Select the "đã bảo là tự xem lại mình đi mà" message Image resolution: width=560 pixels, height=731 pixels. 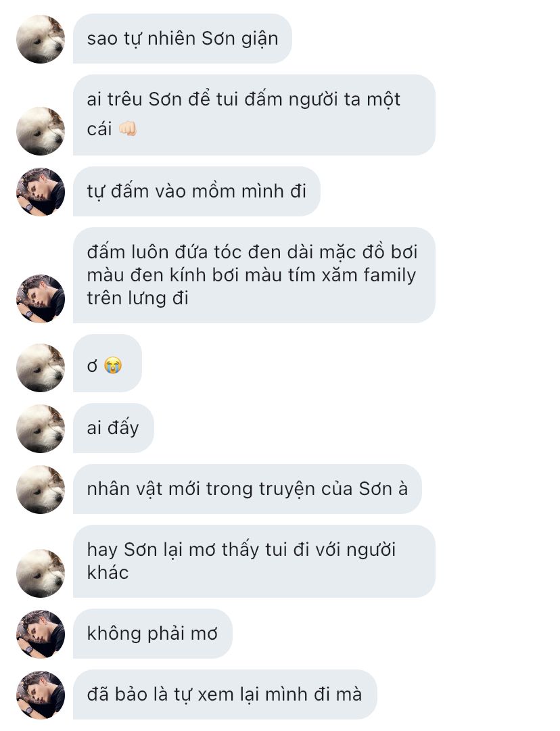[225, 695]
